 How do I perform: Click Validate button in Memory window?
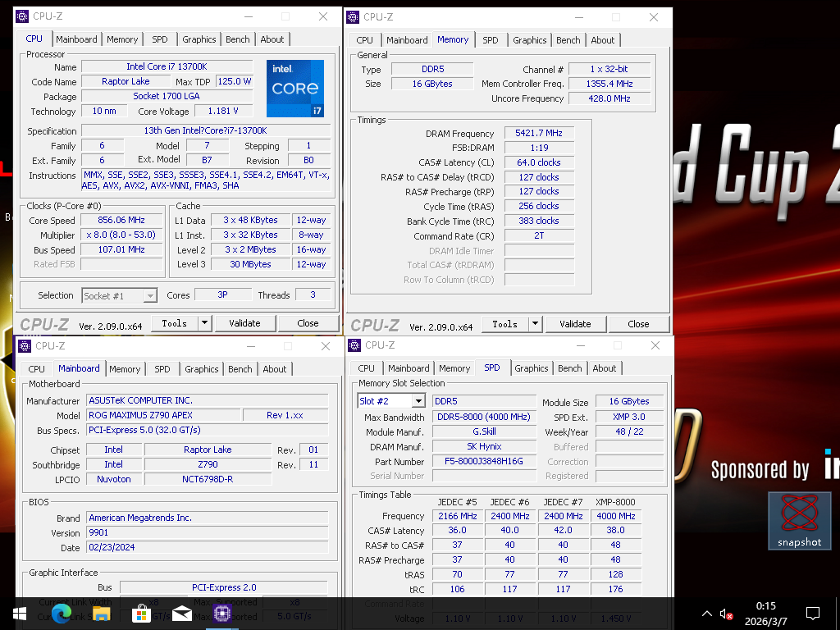(575, 324)
